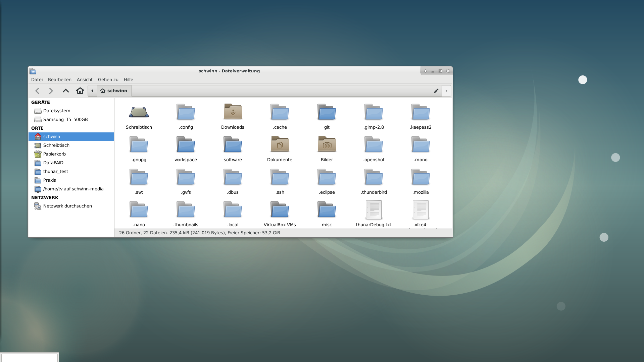Select the thunarDebug.txt file

(x=374, y=210)
